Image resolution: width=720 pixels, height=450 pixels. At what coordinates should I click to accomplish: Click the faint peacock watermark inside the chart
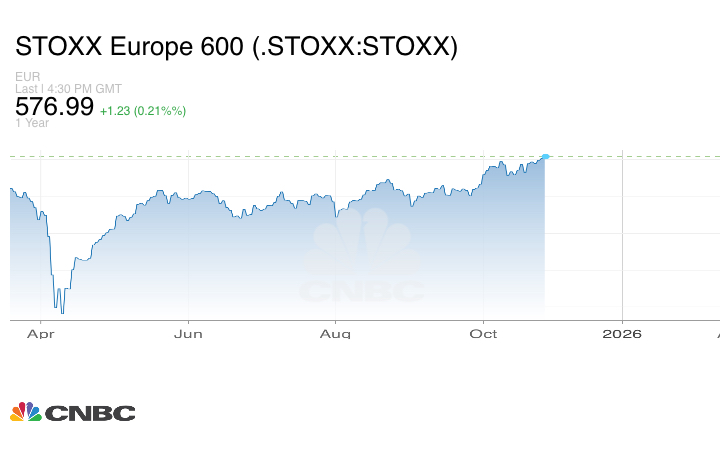click(x=361, y=250)
